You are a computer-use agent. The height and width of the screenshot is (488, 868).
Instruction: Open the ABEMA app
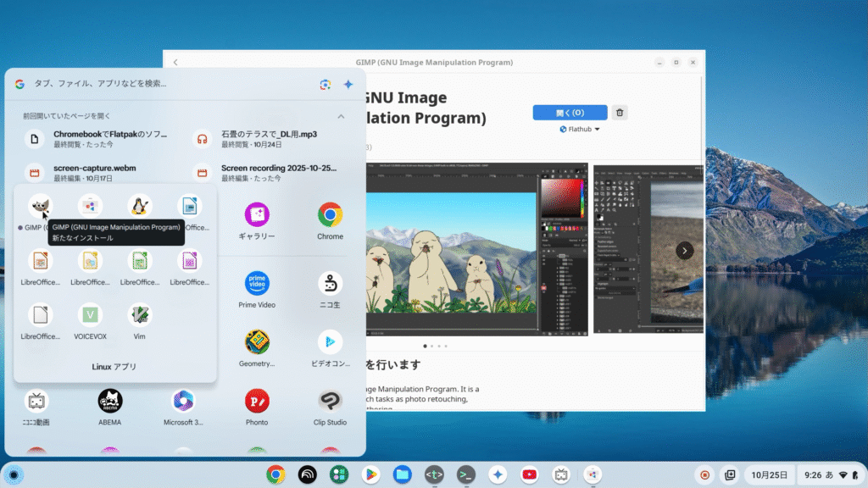(110, 401)
